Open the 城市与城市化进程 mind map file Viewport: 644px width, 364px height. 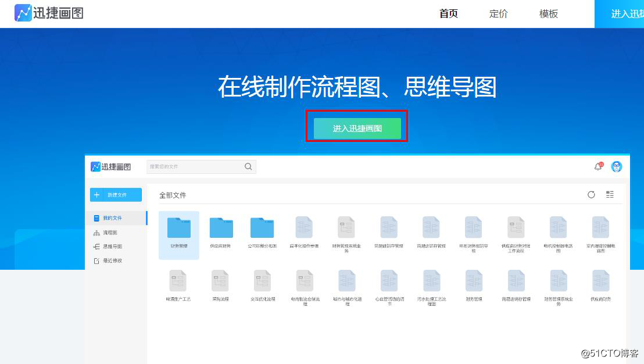coord(347,288)
